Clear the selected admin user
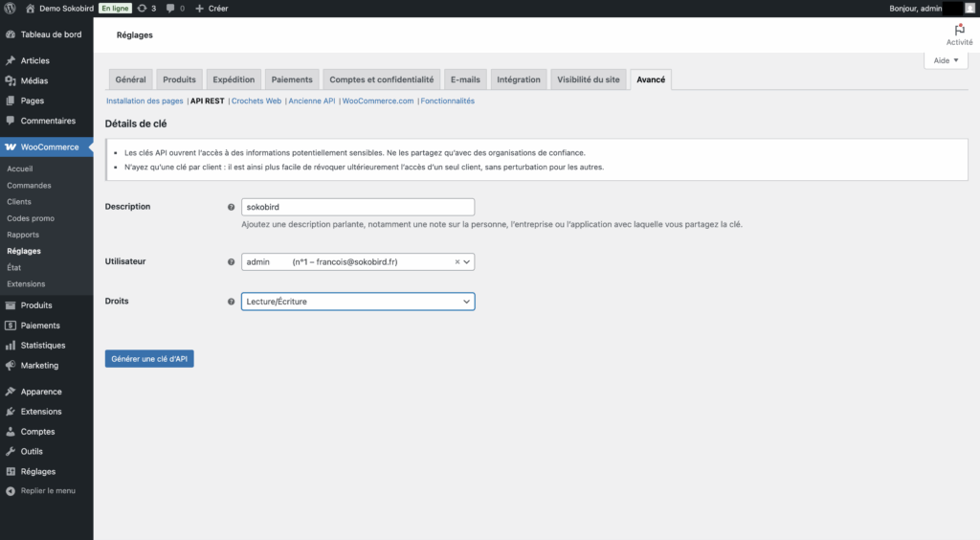This screenshot has height=540, width=980. [457, 262]
